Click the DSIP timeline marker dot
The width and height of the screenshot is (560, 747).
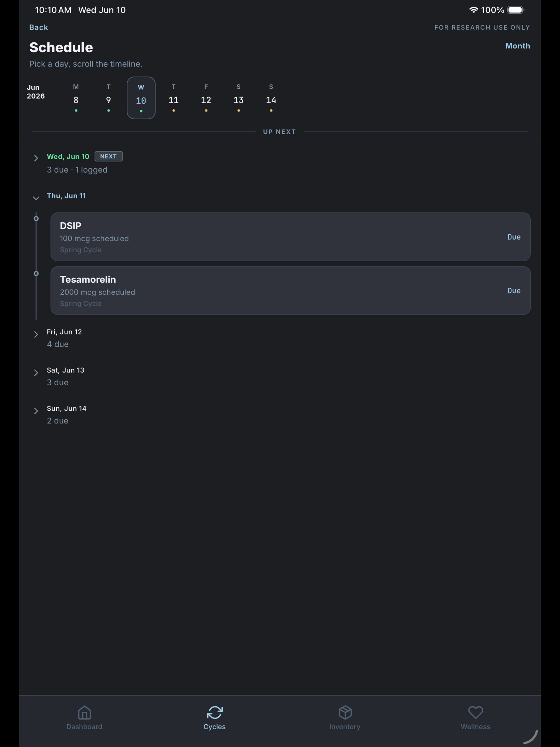point(36,219)
